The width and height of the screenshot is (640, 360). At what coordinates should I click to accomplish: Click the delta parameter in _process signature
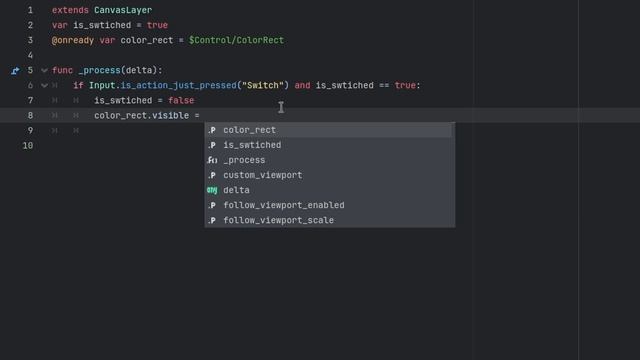[x=139, y=70]
